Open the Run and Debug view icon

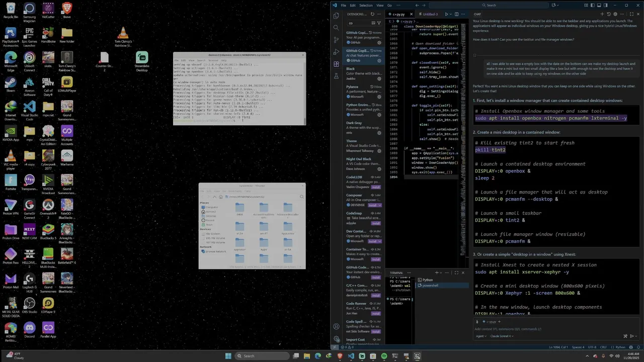pos(336,52)
